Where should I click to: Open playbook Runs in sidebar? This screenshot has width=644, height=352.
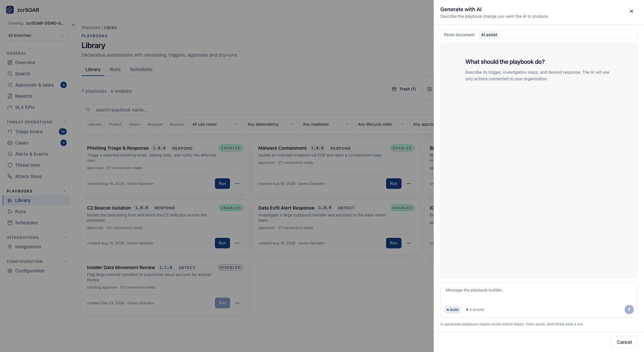point(36,212)
